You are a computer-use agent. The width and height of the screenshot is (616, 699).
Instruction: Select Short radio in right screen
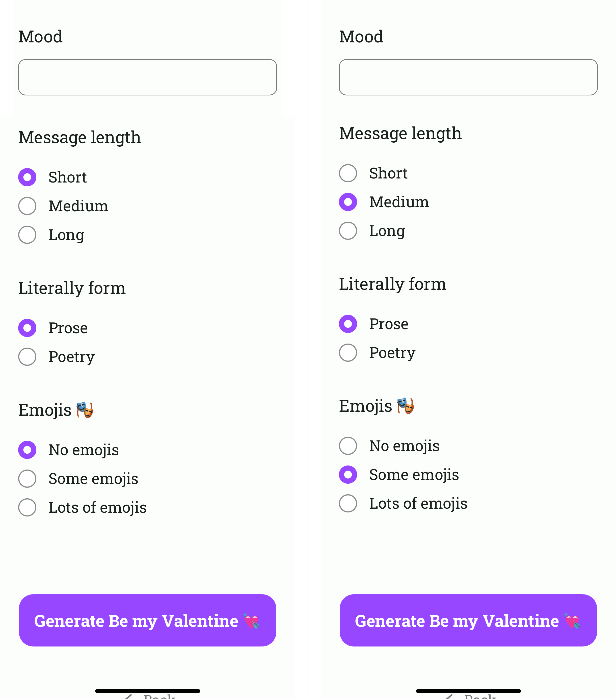(348, 173)
